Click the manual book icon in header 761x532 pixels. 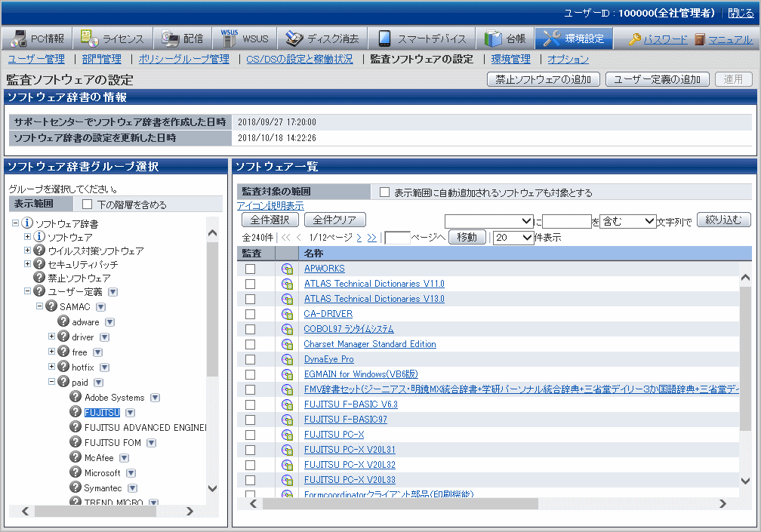coord(700,39)
